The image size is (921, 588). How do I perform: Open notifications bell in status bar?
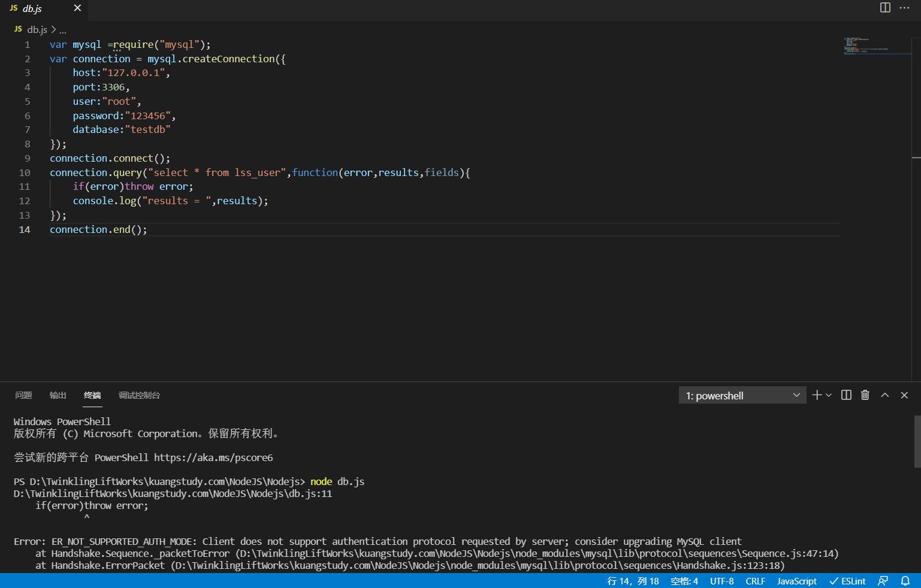point(905,581)
